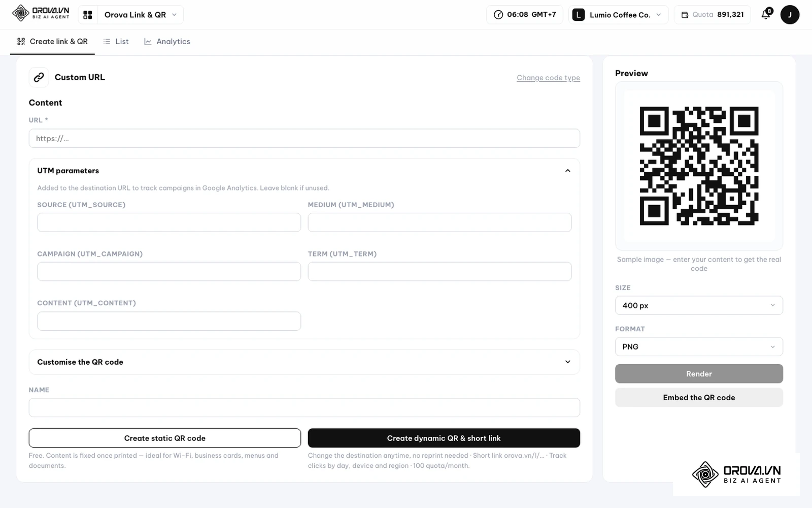The width and height of the screenshot is (812, 508).
Task: Switch to the Analytics tab
Action: coord(167,42)
